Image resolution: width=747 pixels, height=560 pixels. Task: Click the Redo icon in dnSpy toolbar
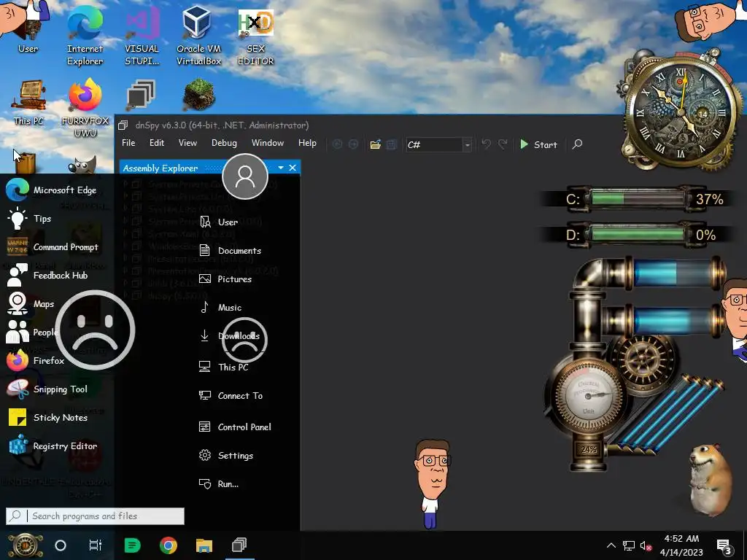pyautogui.click(x=503, y=144)
